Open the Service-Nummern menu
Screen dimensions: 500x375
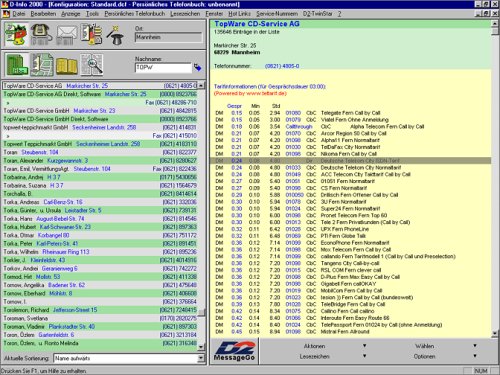277,14
